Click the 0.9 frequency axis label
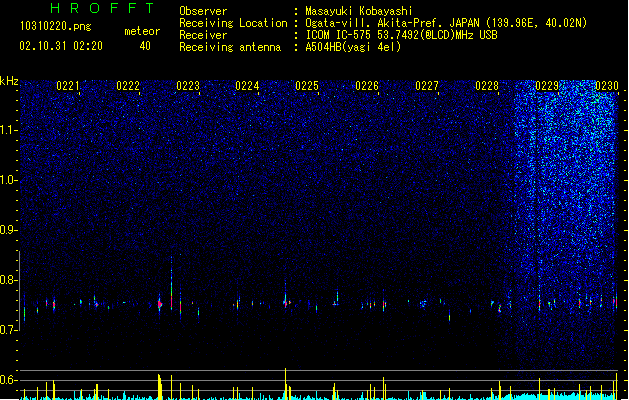 pyautogui.click(x=9, y=230)
